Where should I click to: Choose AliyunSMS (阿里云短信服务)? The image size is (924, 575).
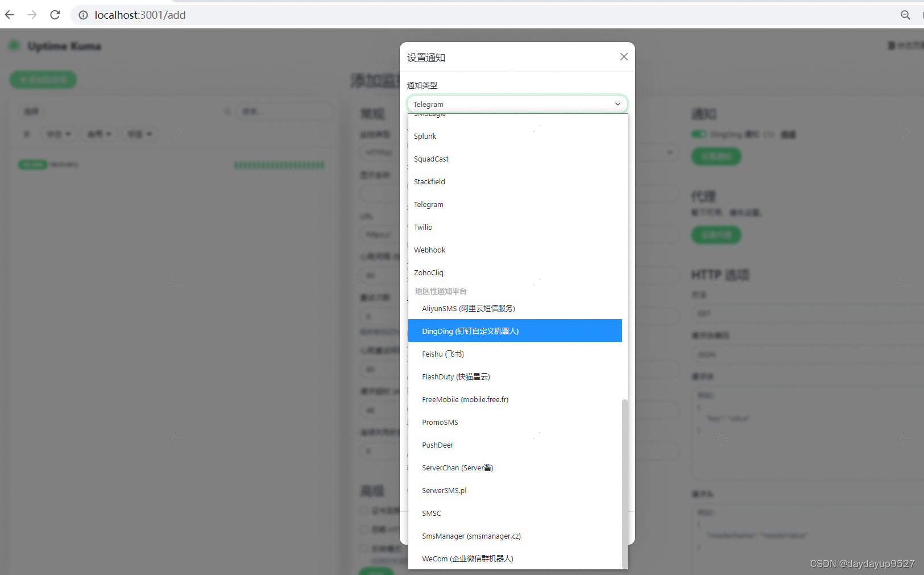pos(515,308)
